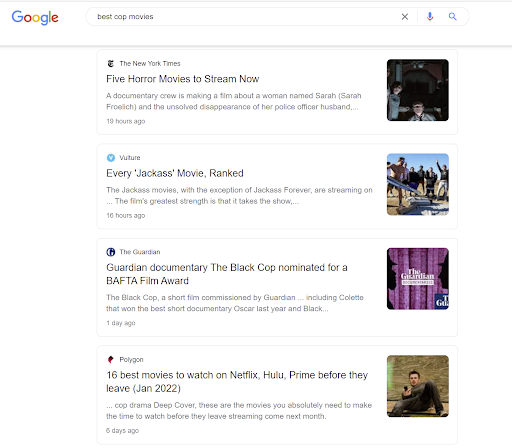Click the Polygon source icon
Viewport: 512px width, 448px height.
tap(111, 359)
